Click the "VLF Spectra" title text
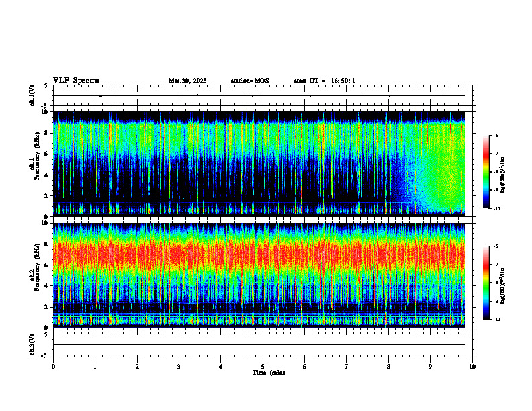532x411 pixels. (x=76, y=81)
